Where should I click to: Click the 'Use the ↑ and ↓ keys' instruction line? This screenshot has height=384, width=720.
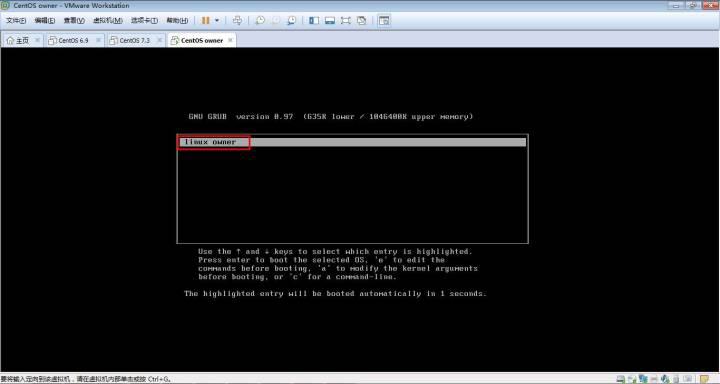(335, 252)
